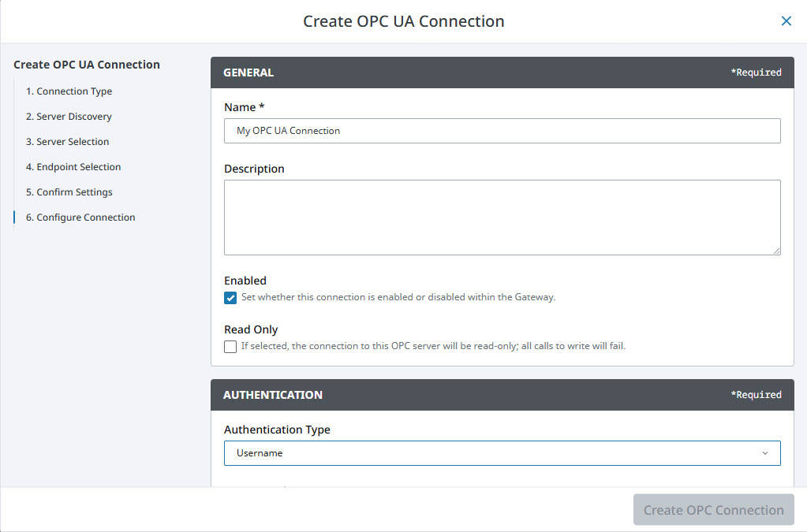The height and width of the screenshot is (532, 807).
Task: Open the Authentication Type dropdown chevron
Action: click(764, 452)
